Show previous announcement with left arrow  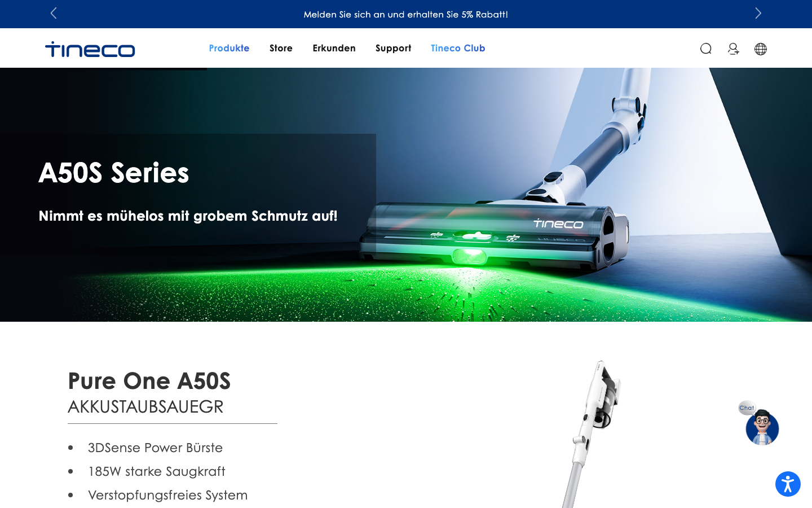point(54,13)
